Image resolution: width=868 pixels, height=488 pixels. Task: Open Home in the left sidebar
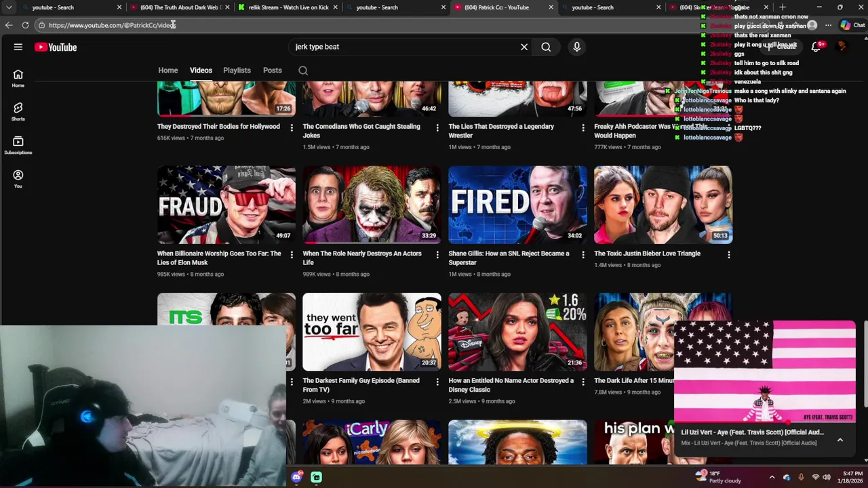(x=18, y=79)
